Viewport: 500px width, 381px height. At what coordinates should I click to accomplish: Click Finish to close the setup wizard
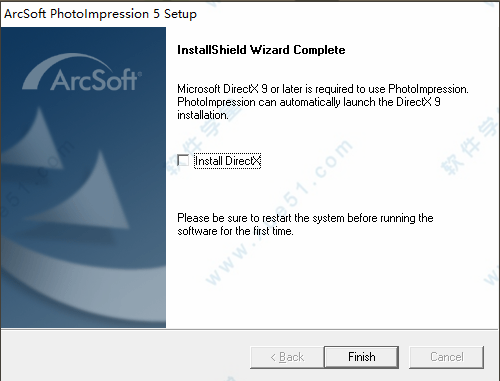tap(362, 357)
